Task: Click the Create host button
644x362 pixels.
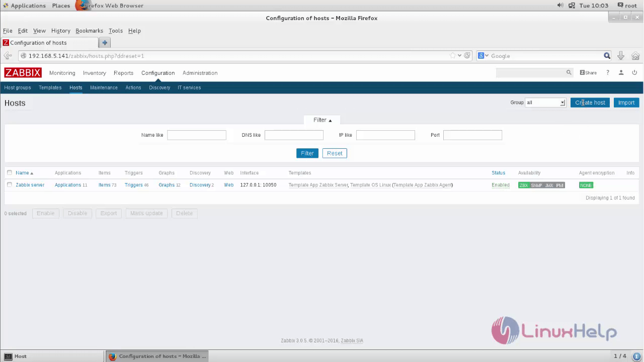Action: pyautogui.click(x=590, y=103)
